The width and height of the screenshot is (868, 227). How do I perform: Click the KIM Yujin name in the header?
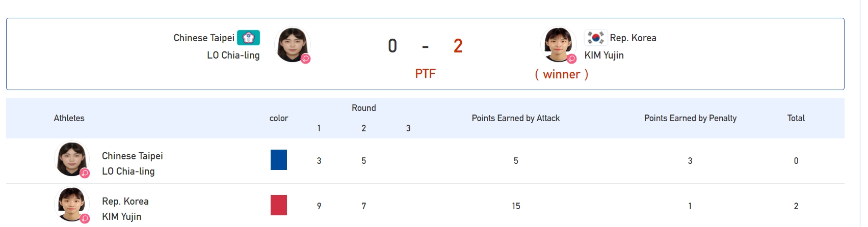tap(604, 55)
